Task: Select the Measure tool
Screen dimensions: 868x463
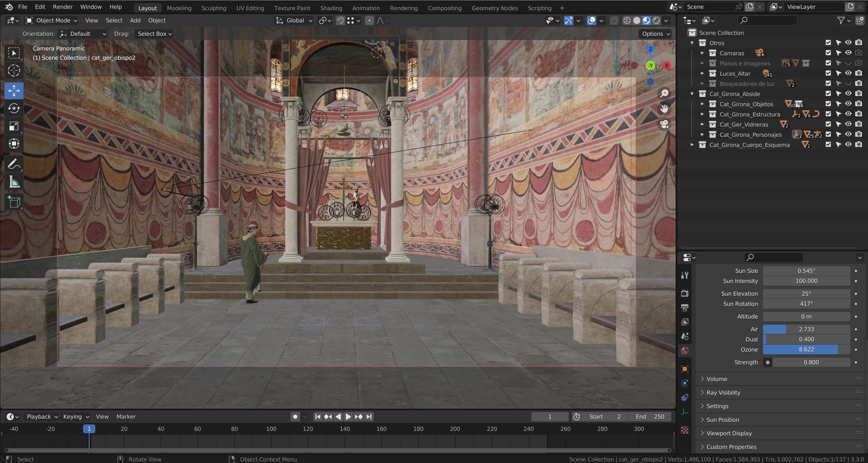Action: coord(14,182)
